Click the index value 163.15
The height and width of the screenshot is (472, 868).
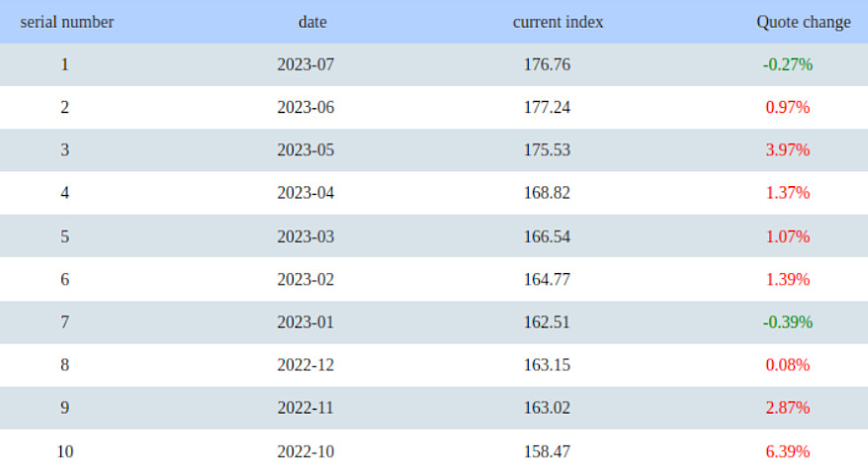point(547,365)
